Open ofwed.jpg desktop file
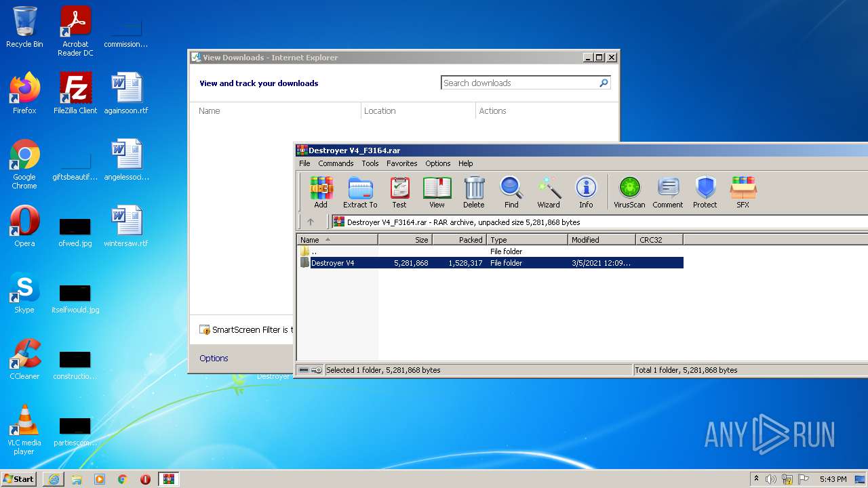This screenshot has width=868, height=488. 75,231
